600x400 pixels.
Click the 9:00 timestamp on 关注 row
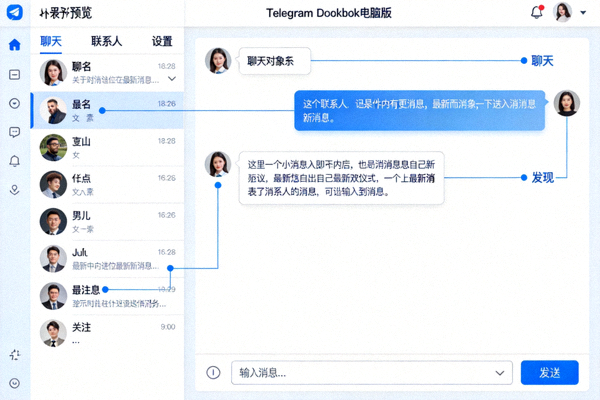168,327
